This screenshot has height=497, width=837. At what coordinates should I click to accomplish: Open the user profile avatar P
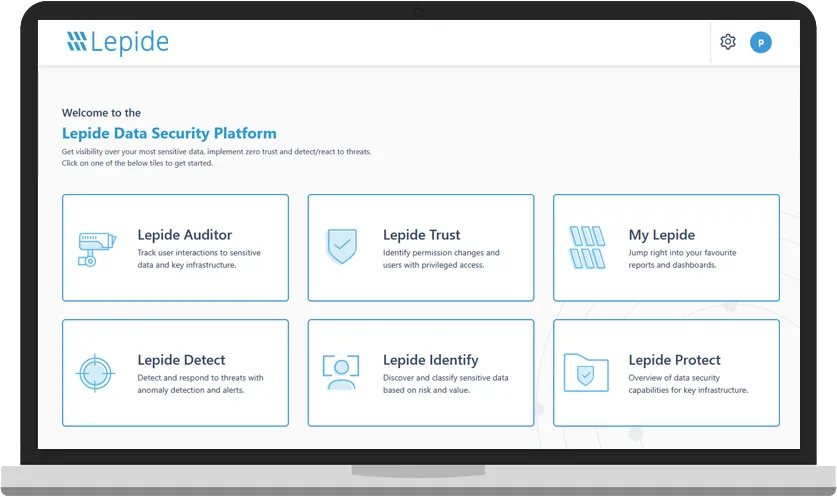[x=761, y=42]
